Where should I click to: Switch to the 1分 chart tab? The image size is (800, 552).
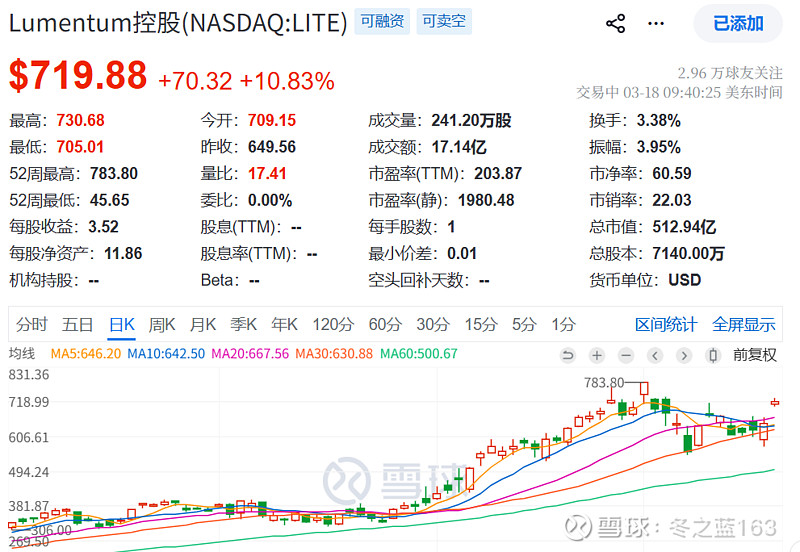(563, 324)
